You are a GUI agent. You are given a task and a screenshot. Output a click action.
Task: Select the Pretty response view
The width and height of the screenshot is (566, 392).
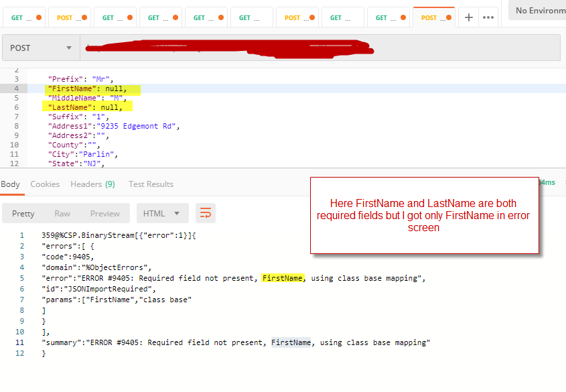(x=23, y=213)
